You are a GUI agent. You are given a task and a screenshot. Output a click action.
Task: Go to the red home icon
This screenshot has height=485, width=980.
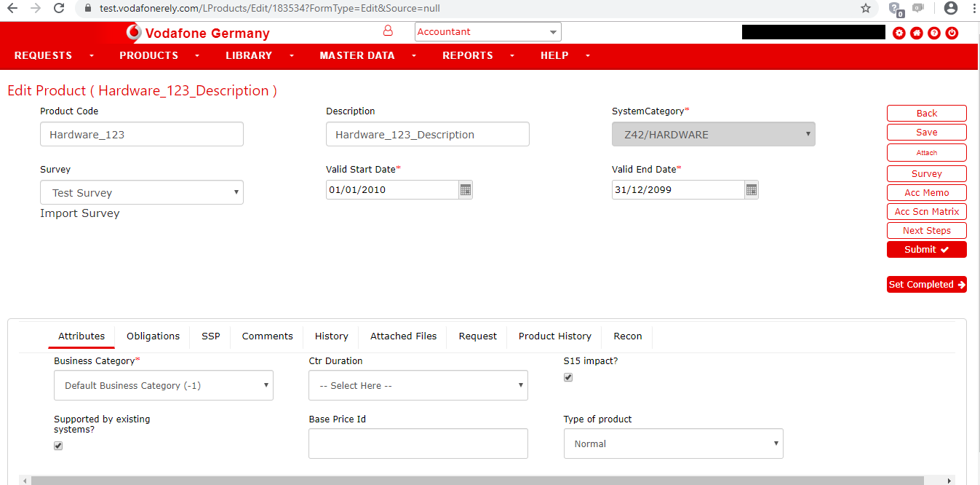coord(917,33)
